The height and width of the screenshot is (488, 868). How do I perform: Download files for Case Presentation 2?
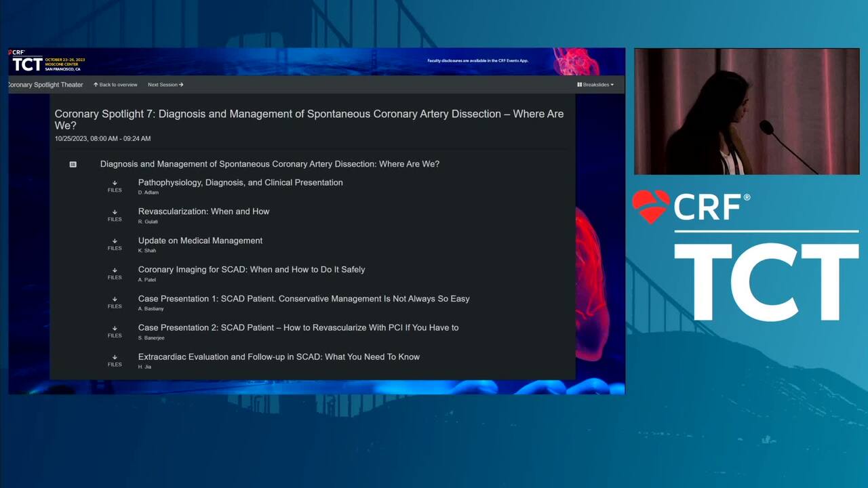(115, 332)
